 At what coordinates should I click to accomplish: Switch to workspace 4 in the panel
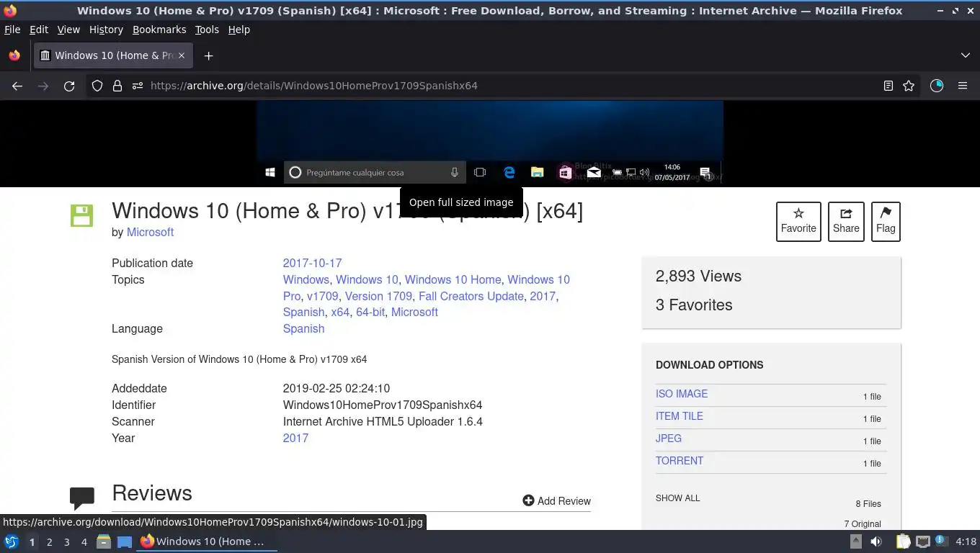point(84,542)
